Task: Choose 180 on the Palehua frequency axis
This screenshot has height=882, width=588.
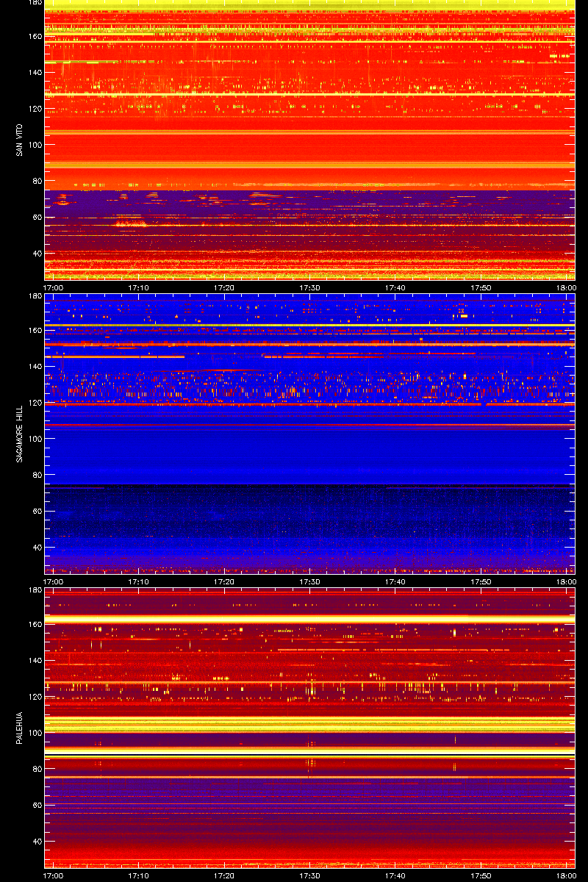Action: [34, 589]
